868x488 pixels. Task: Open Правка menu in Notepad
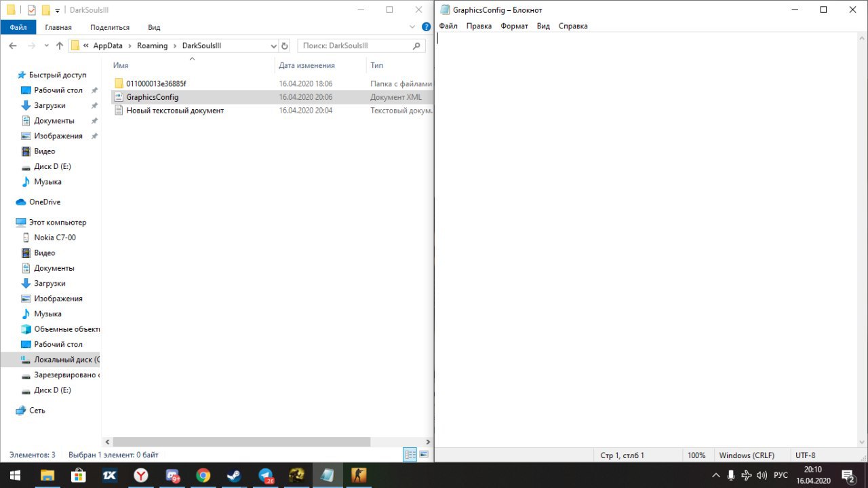[x=479, y=26]
